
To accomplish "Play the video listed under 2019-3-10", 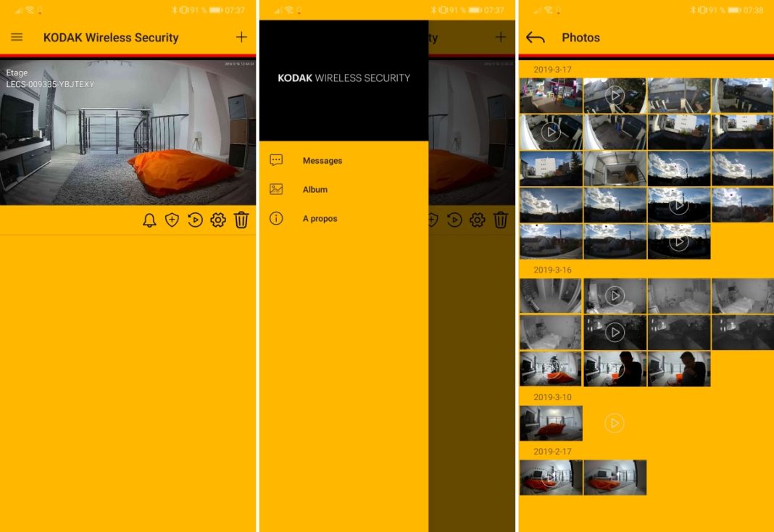I will pyautogui.click(x=615, y=423).
